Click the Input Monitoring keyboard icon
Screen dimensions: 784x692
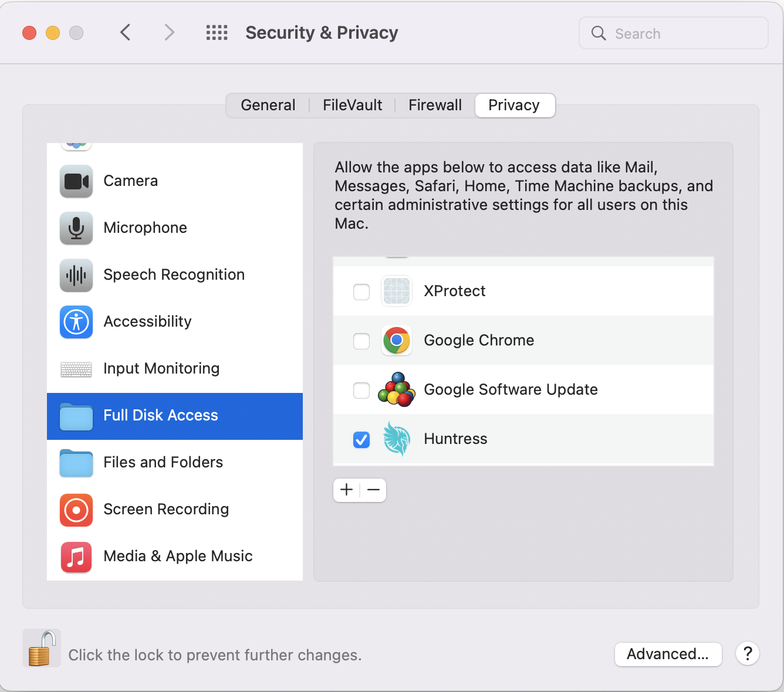point(76,369)
